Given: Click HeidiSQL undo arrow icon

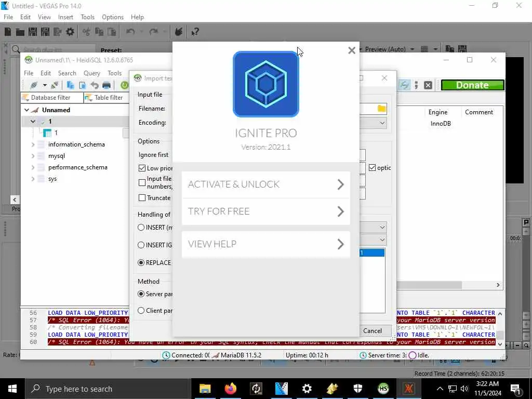Looking at the screenshot, I should [95, 85].
